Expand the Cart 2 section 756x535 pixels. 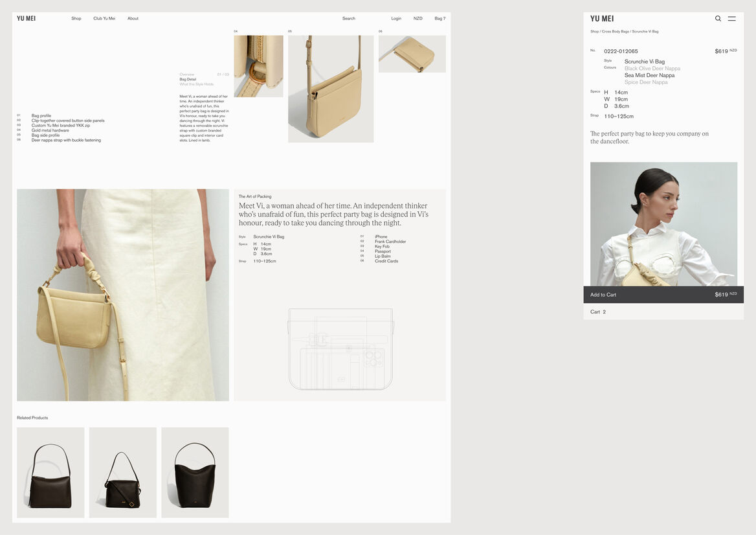[598, 312]
